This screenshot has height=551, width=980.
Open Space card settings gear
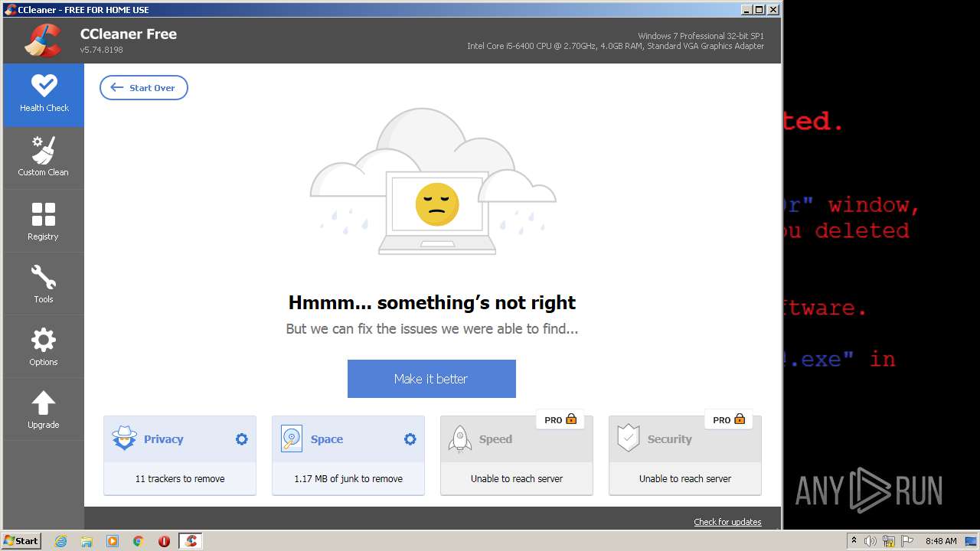coord(410,439)
